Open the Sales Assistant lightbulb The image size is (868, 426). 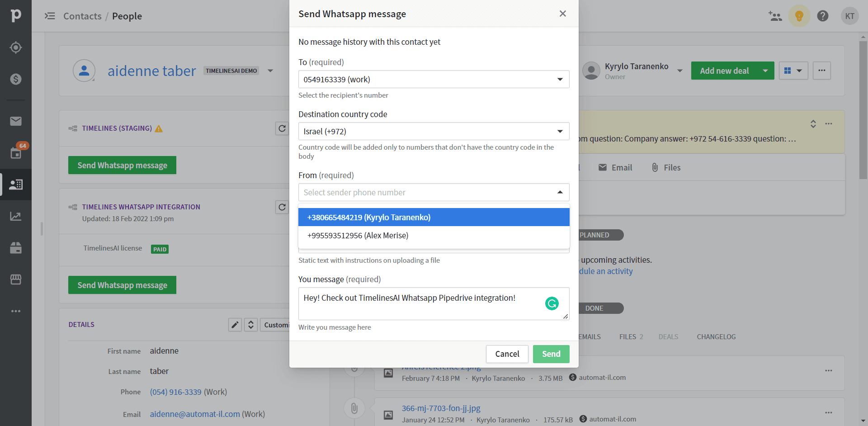[x=799, y=16]
